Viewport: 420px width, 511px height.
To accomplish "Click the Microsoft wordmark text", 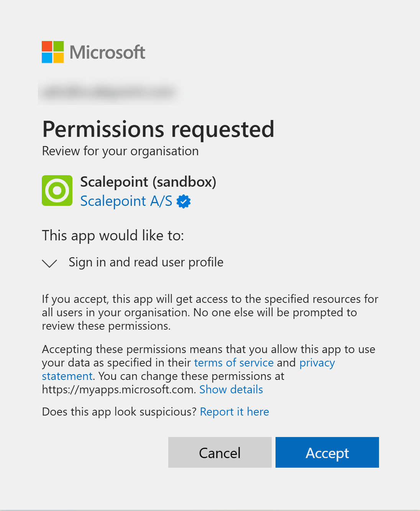I will click(107, 52).
